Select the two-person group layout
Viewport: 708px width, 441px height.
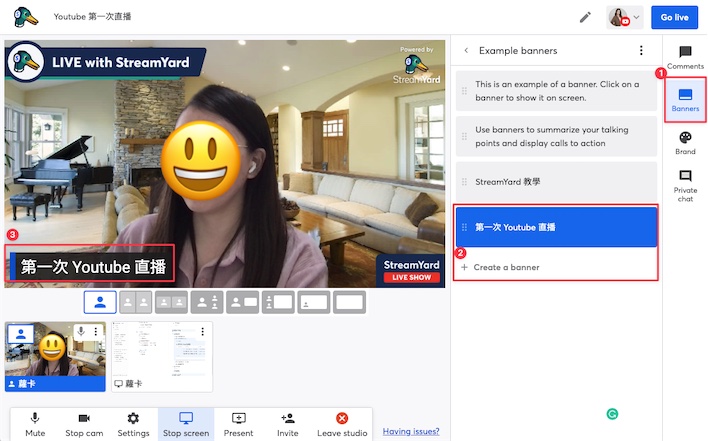pos(171,302)
